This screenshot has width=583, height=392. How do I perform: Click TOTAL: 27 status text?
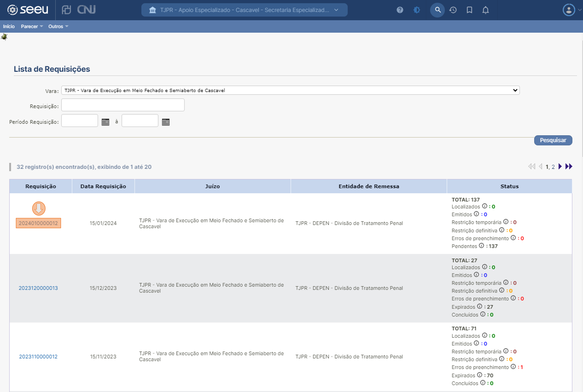(464, 261)
